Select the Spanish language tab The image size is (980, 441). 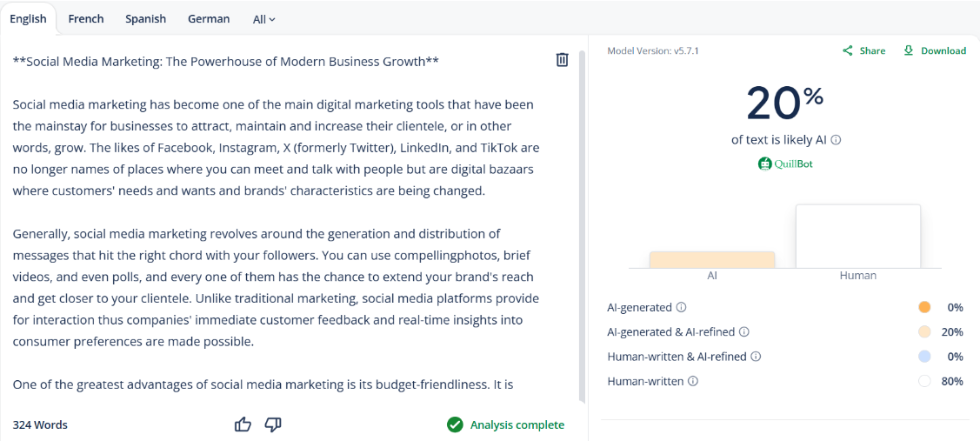(145, 18)
